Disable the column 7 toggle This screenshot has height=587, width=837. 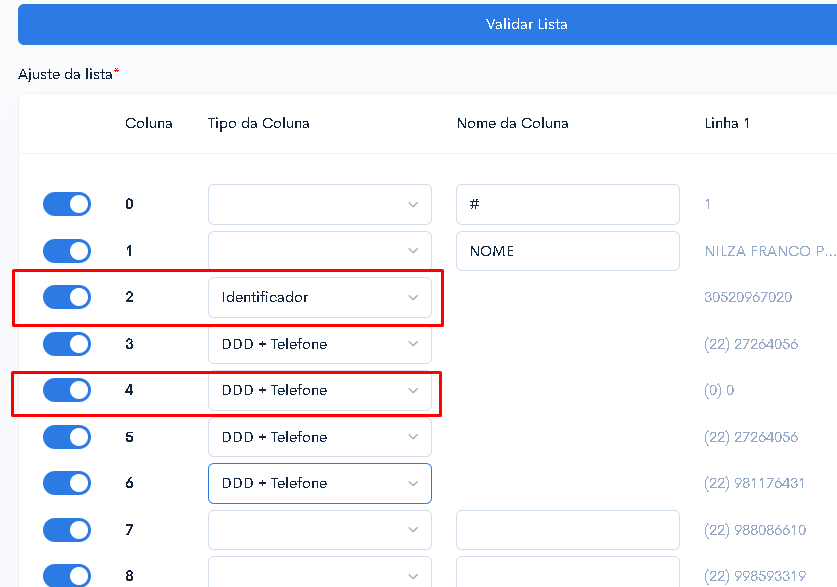[x=67, y=530]
